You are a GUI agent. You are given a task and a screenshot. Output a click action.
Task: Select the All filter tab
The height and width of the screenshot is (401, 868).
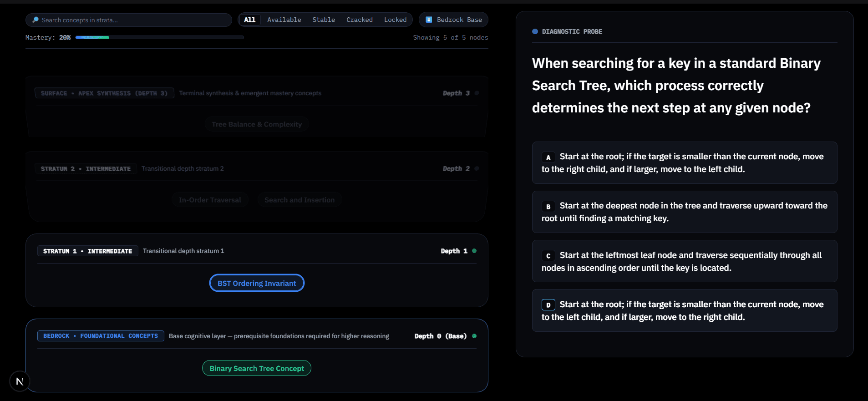pyautogui.click(x=249, y=20)
